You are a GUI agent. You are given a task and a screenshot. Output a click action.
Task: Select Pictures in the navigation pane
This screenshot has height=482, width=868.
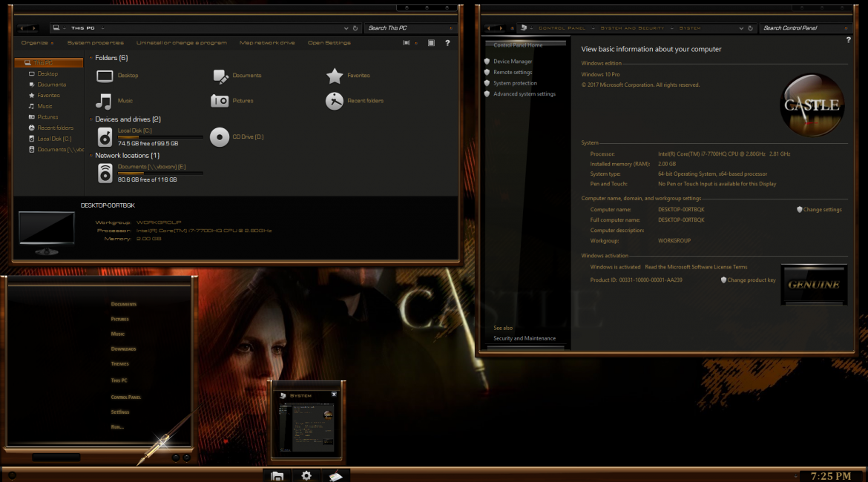(x=47, y=117)
